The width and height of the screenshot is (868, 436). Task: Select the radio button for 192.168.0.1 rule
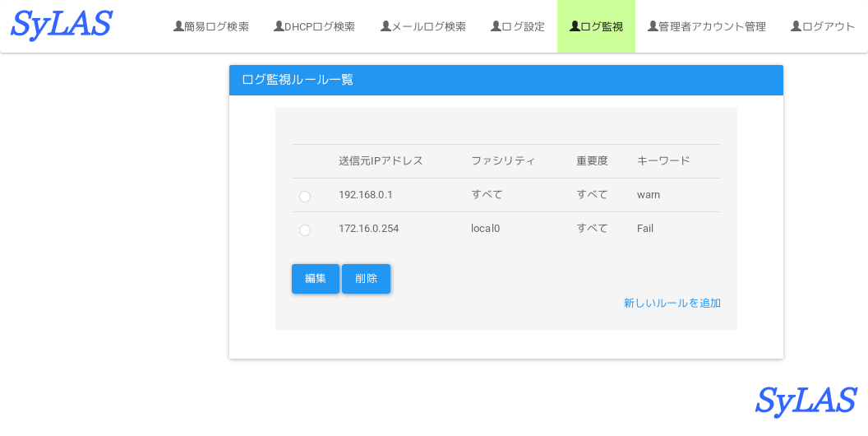click(304, 197)
